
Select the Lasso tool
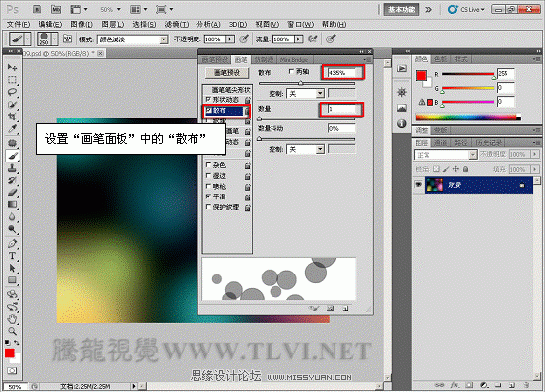(x=12, y=92)
